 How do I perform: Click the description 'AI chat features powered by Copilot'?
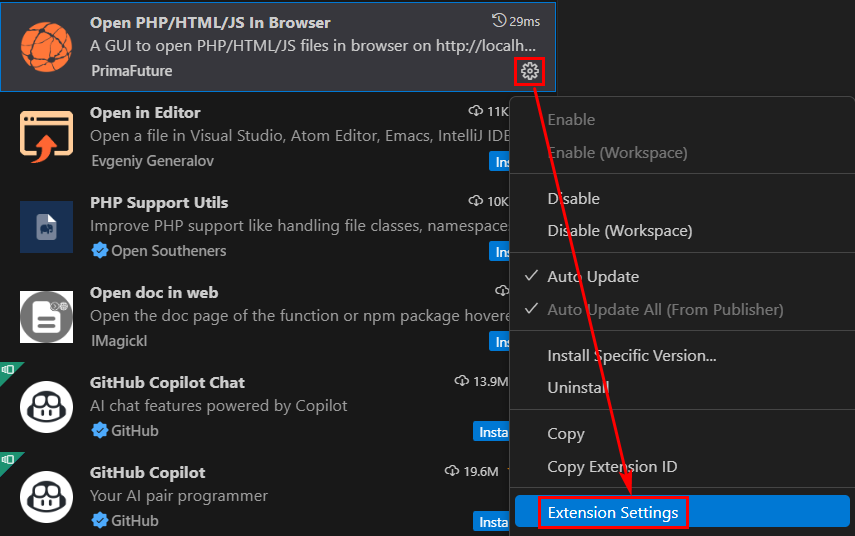219,406
